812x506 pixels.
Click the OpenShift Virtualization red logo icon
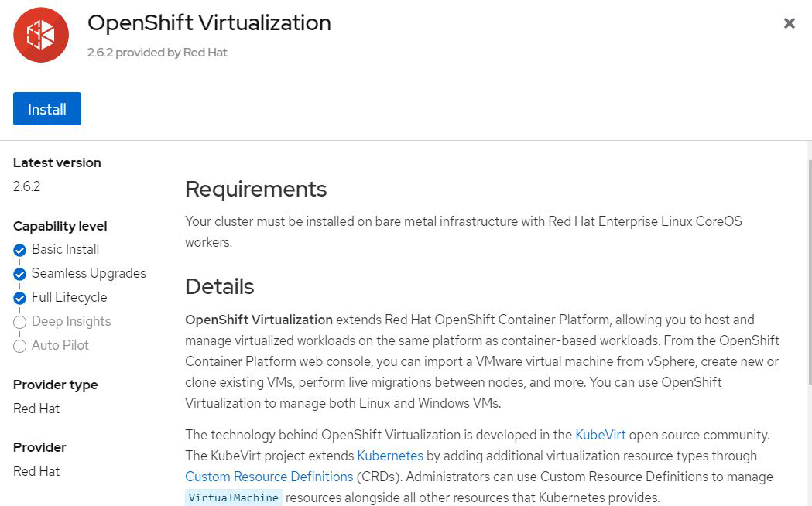pos(41,35)
